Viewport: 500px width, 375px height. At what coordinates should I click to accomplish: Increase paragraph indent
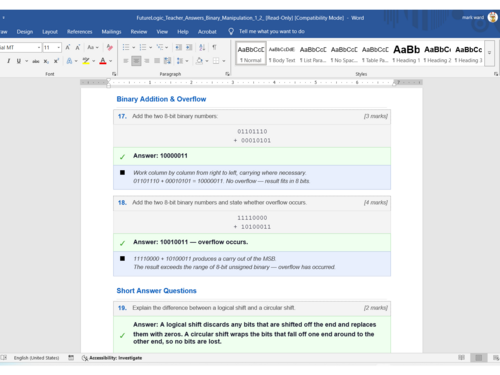pyautogui.click(x=189, y=47)
